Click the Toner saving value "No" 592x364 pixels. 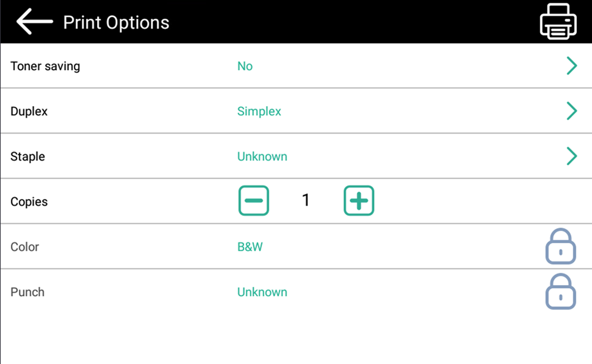(x=245, y=66)
